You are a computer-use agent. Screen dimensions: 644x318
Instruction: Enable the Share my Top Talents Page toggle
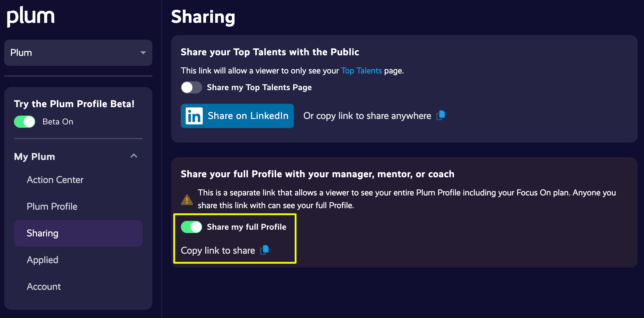pos(191,87)
